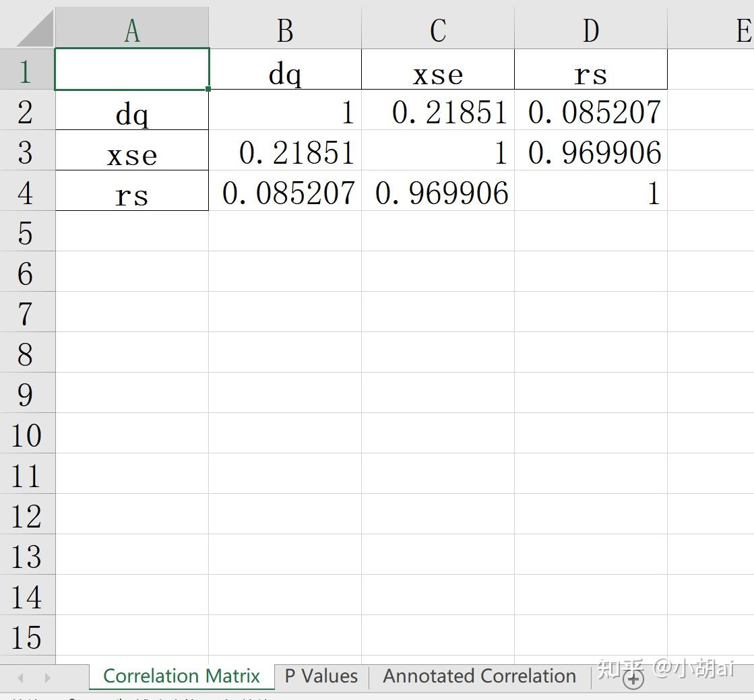This screenshot has width=754, height=700.
Task: Select row 5 header
Action: pyautogui.click(x=28, y=231)
